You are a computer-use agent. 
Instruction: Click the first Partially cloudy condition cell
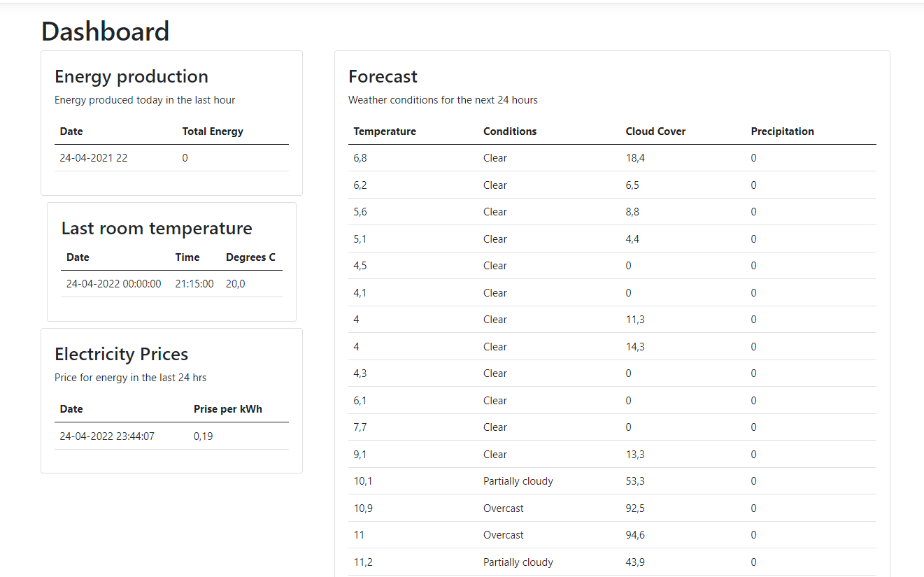coord(518,481)
